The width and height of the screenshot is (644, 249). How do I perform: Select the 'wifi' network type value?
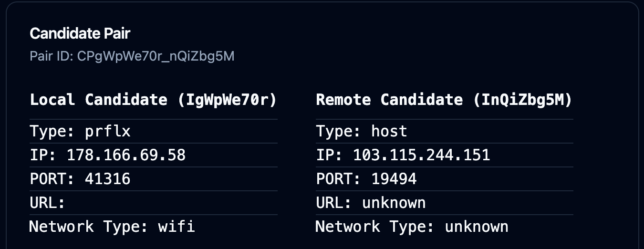(177, 226)
